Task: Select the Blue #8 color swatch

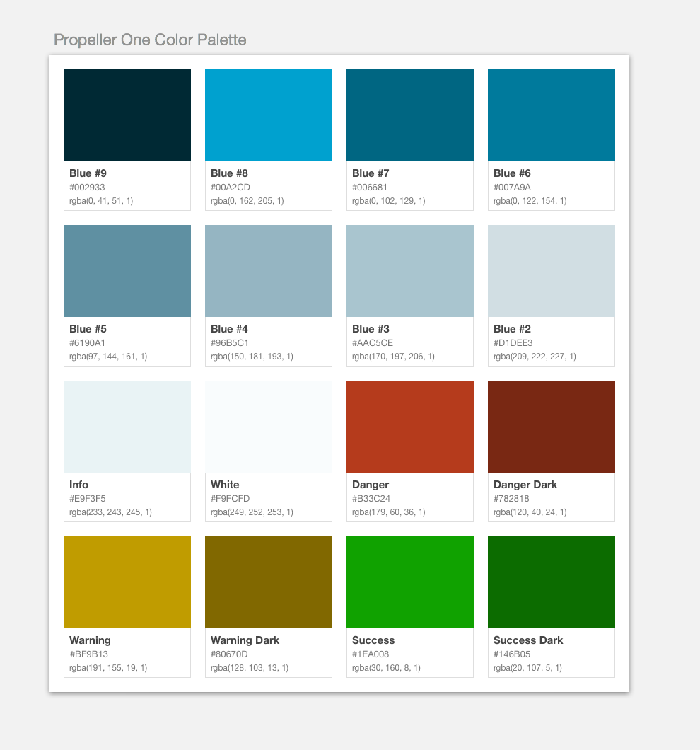Action: pyautogui.click(x=269, y=115)
